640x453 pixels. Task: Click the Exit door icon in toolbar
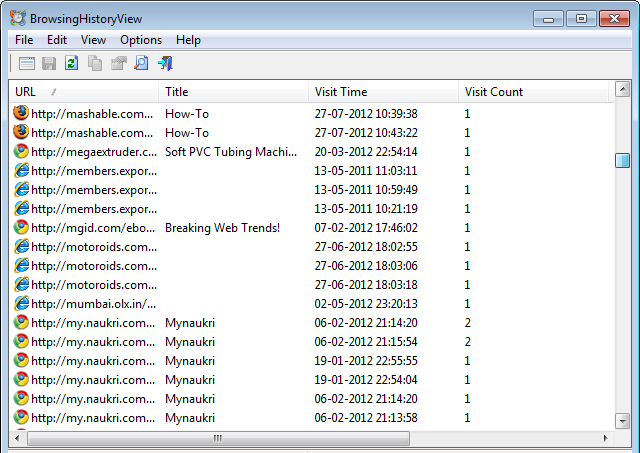click(x=165, y=64)
